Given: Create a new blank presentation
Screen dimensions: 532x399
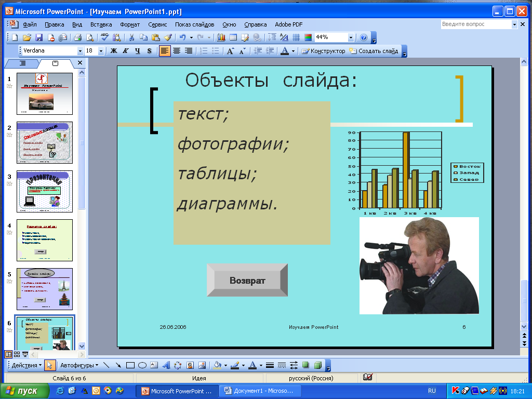Looking at the screenshot, I should pos(15,37).
